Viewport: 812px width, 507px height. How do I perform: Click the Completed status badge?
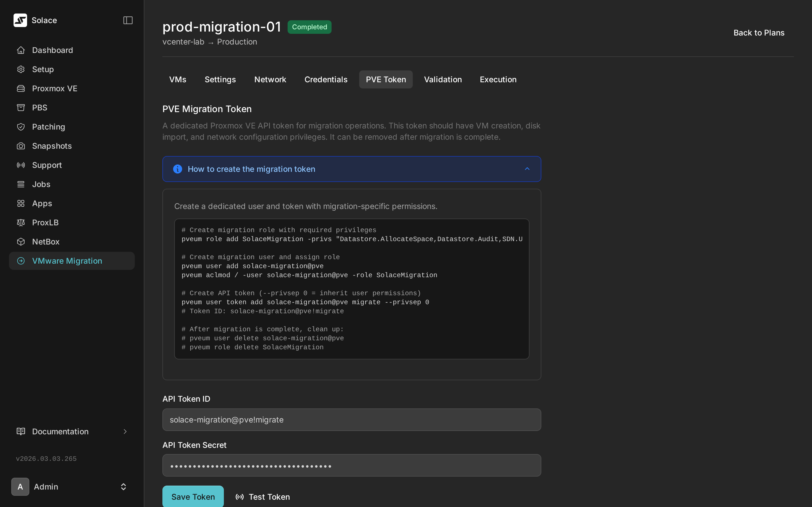pyautogui.click(x=309, y=27)
